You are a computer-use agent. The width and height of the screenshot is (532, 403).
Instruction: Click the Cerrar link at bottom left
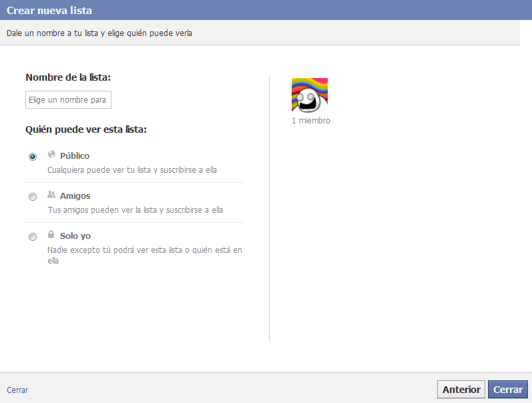17,390
